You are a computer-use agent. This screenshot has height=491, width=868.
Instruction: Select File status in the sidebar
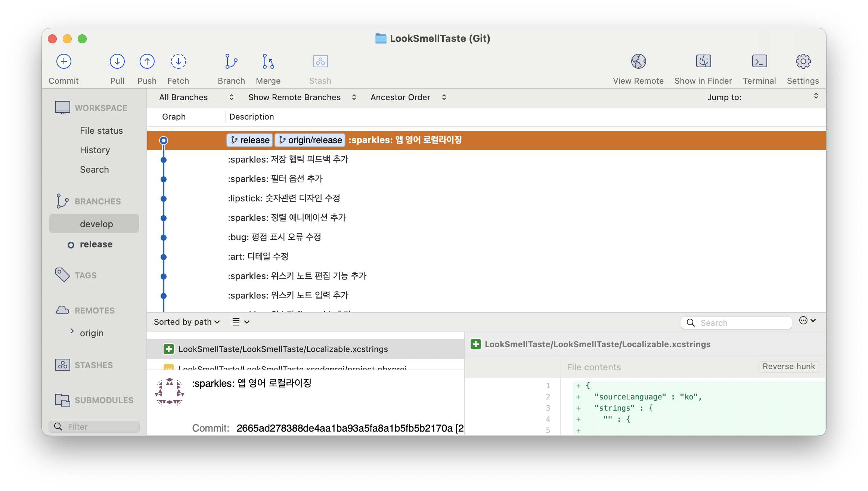[101, 131]
